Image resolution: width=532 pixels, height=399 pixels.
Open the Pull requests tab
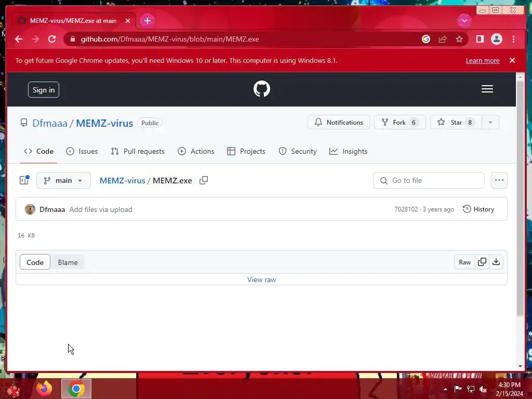coord(137,151)
